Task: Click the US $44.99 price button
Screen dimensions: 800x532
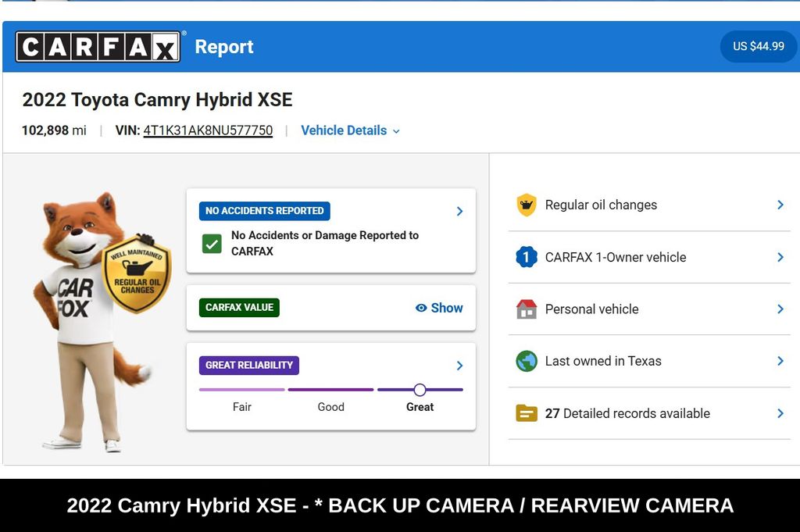Action: [x=758, y=46]
